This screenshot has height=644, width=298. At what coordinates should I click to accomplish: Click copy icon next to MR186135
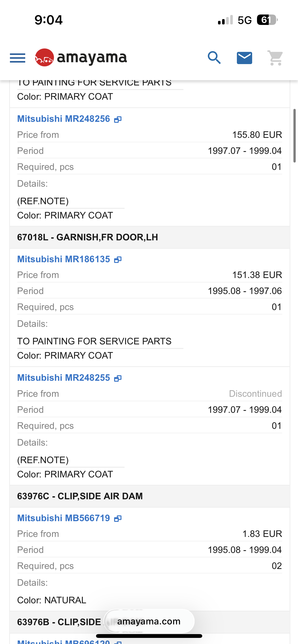(118, 259)
